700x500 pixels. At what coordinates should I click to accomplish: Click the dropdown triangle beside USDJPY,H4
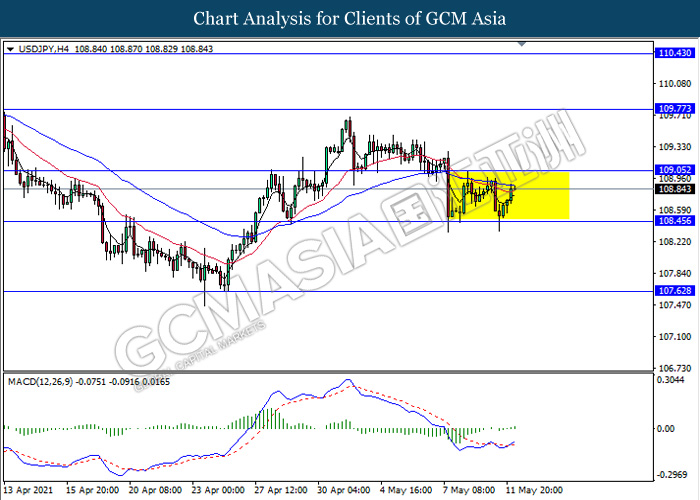point(10,49)
